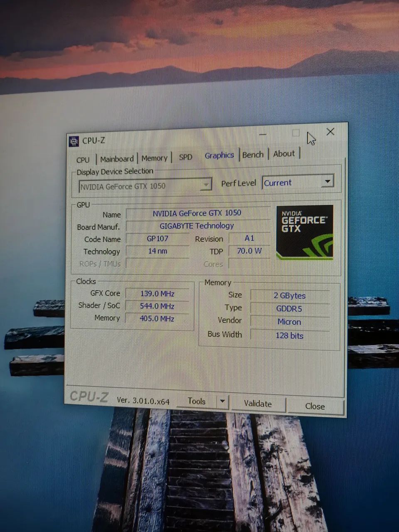Click the GIGABYTE Technology board manufacturer value
The image size is (399, 532).
pyautogui.click(x=197, y=226)
